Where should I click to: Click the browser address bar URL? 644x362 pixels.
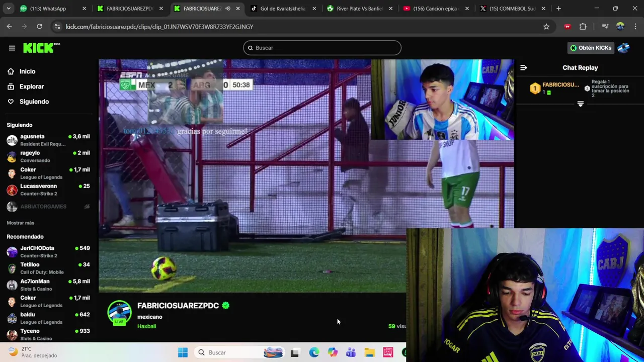[159, 27]
